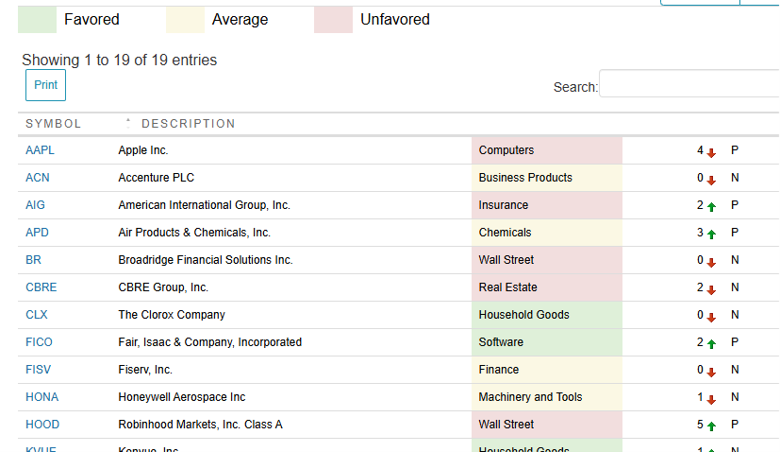Click Fair, Isaac & Company, Incorporated description
Image resolution: width=780 pixels, height=452 pixels.
pos(210,342)
